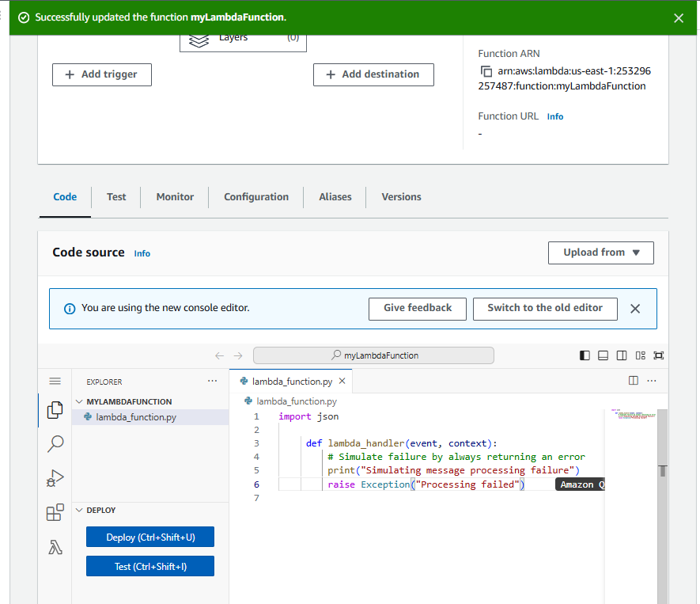The width and height of the screenshot is (700, 604).
Task: Open the Customize Layout control
Action: point(640,355)
